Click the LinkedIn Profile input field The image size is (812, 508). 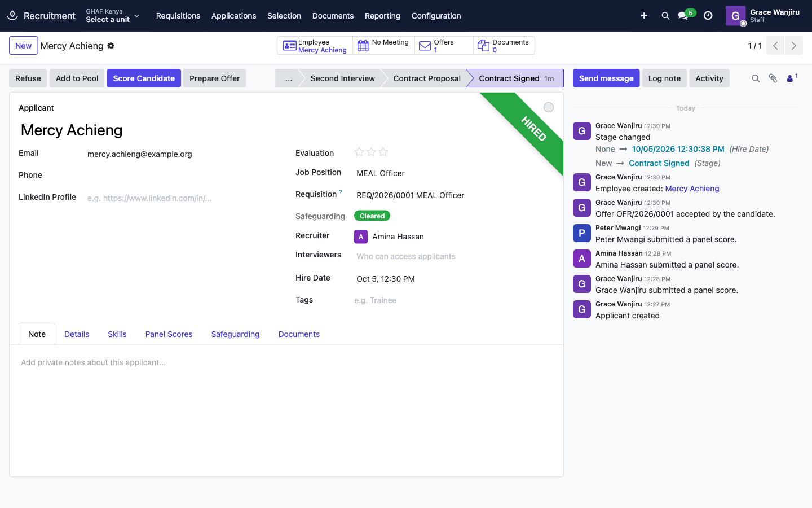(182, 198)
